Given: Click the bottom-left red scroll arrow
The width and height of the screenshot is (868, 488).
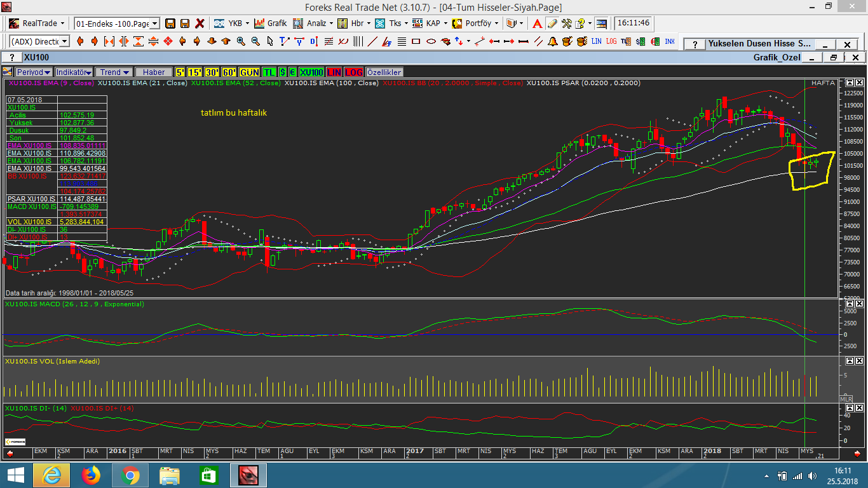Looking at the screenshot, I should pyautogui.click(x=10, y=454).
